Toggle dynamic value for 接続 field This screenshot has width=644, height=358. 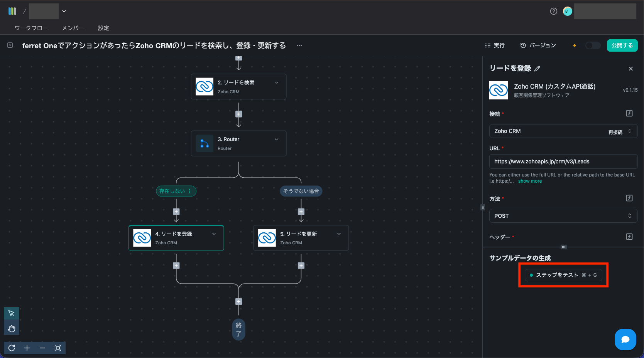tap(629, 113)
